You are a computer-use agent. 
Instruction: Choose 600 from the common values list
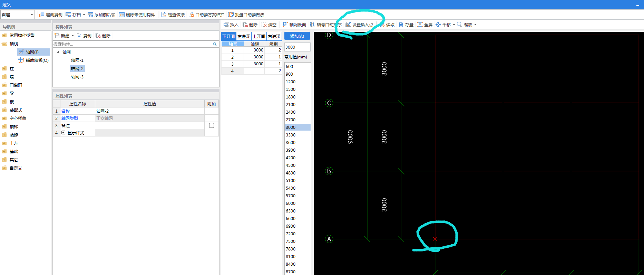tap(297, 66)
